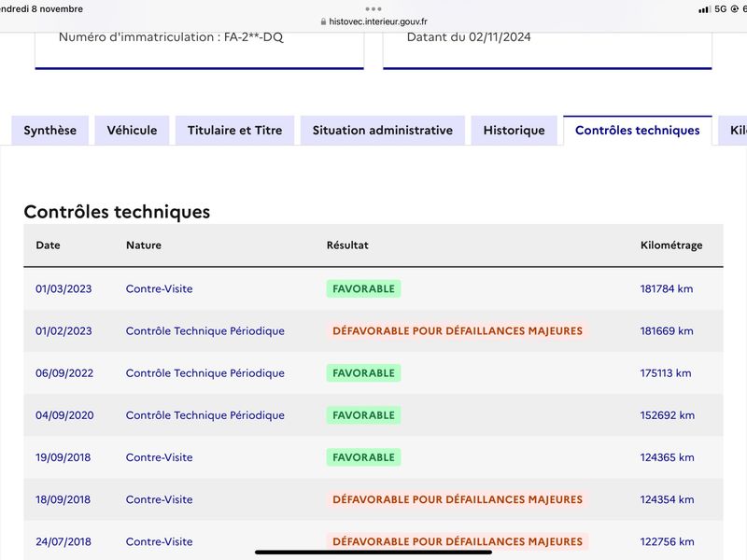Screen dimensions: 747x560
Task: Switch to the Véhicule tab
Action: 132,130
